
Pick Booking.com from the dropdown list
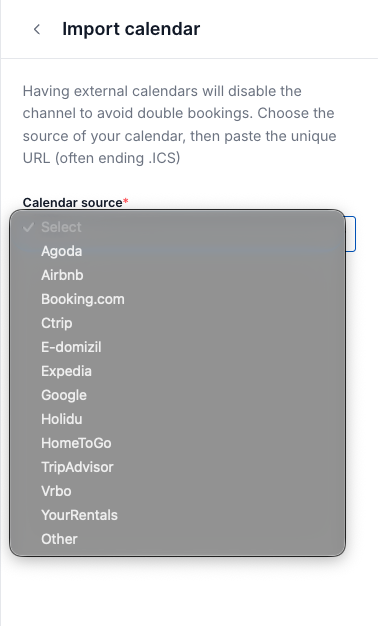178,299
